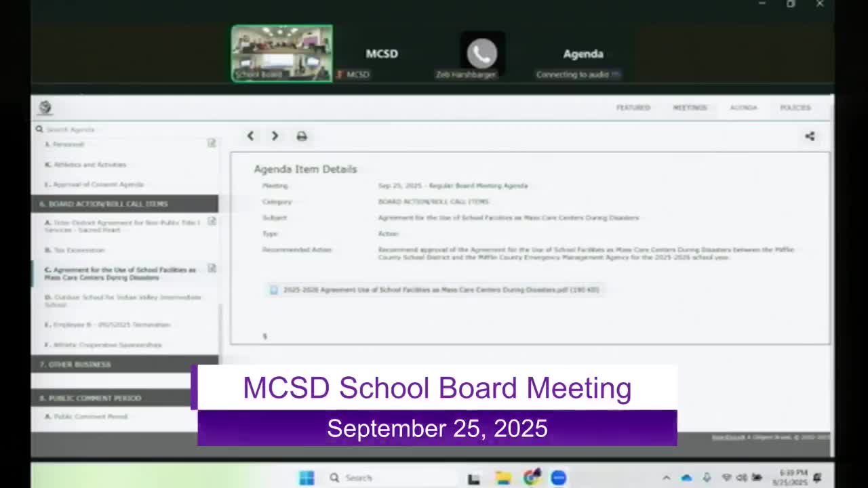Click Zeb Harshbarger's phone avatar tile
Viewport: 868px width, 488px height.
pos(482,53)
